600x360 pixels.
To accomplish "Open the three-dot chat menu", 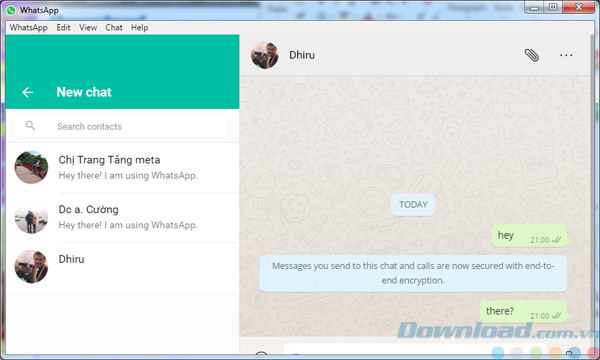I will point(566,55).
